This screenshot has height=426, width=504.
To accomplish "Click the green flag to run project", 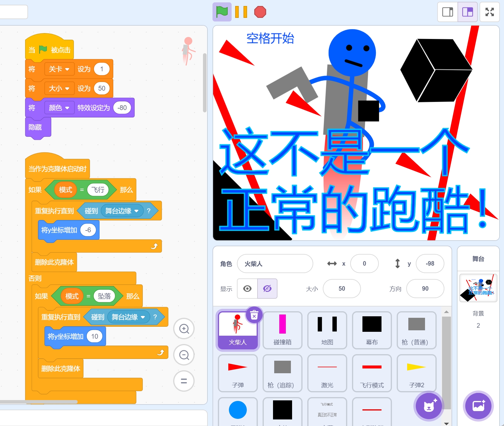I will pyautogui.click(x=222, y=12).
